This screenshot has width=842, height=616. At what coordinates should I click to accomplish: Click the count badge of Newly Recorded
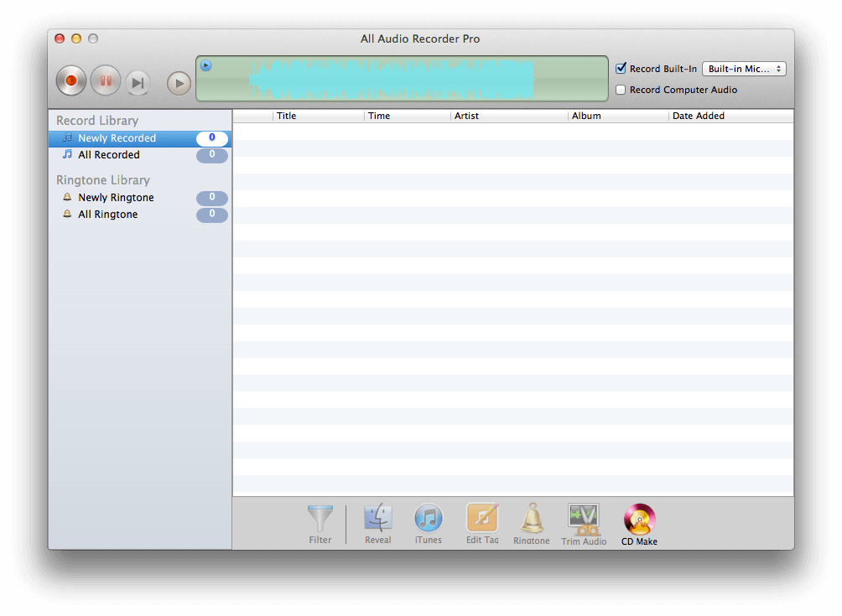(x=212, y=138)
